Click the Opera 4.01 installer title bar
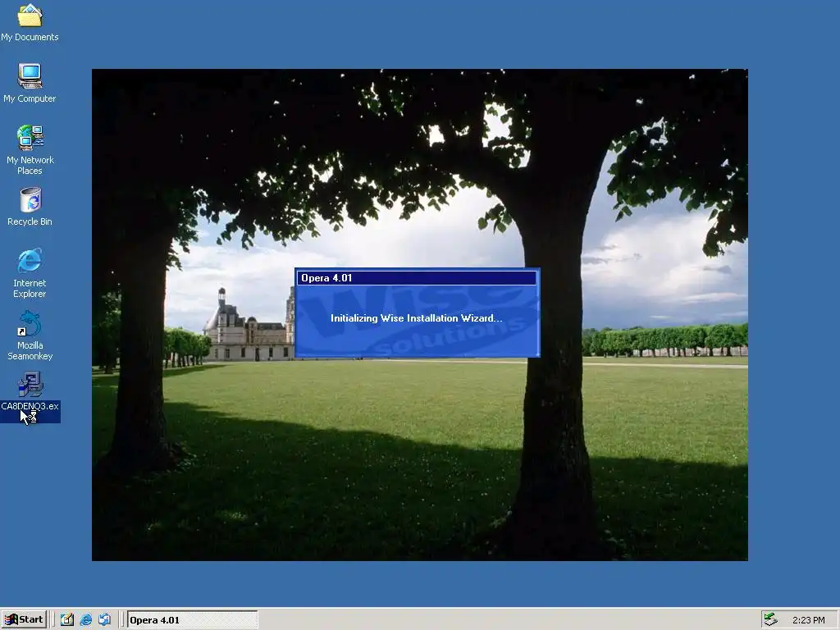This screenshot has width=840, height=630. tap(417, 277)
